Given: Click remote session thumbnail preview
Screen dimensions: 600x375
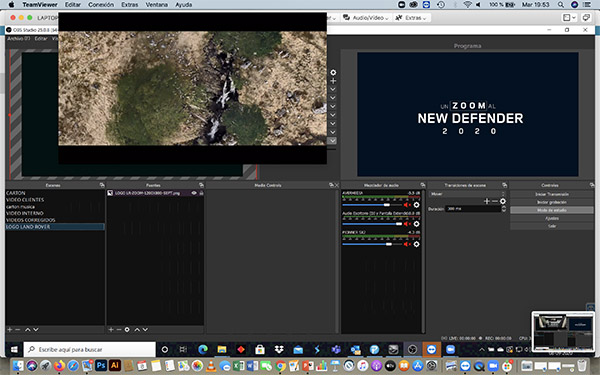Looking at the screenshot, I should [563, 331].
